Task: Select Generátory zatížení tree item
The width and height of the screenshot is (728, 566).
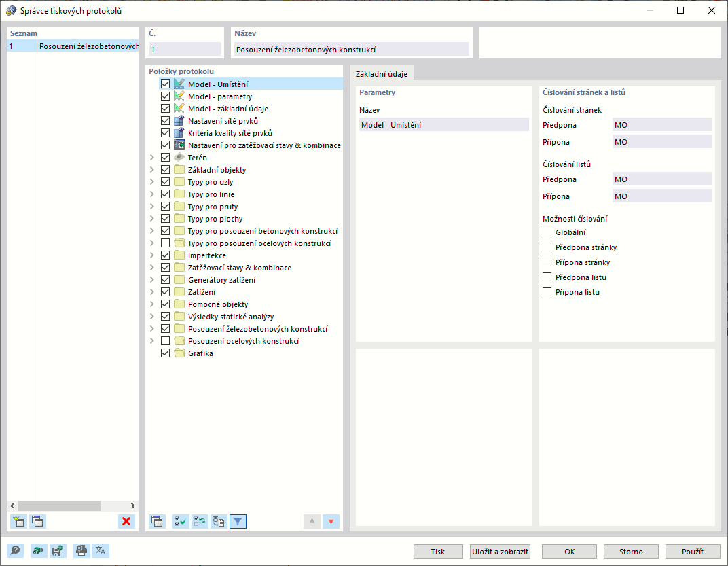Action: tap(221, 280)
